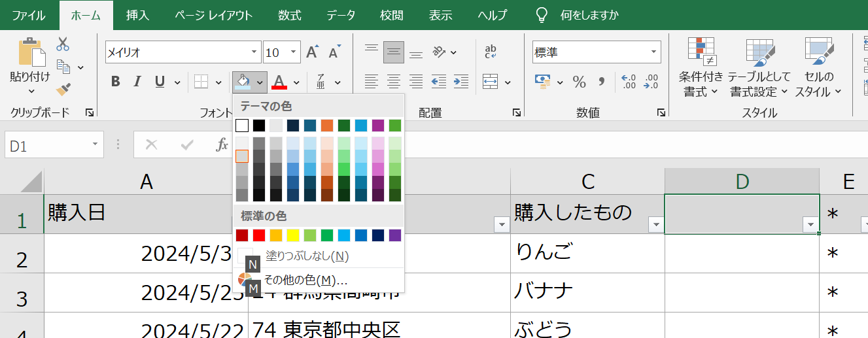Image resolution: width=868 pixels, height=338 pixels.
Task: Click the decrease indent icon
Action: pyautogui.click(x=438, y=82)
